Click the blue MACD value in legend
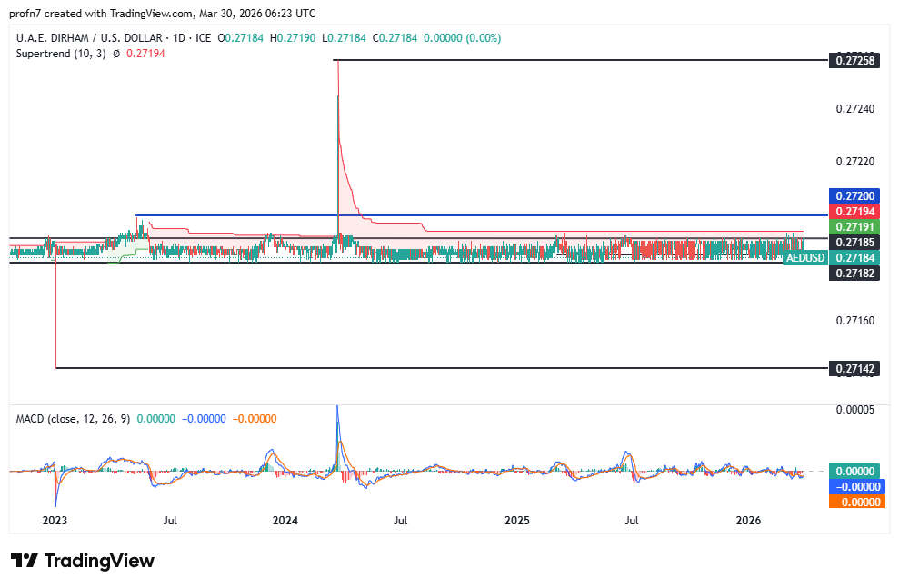 (x=204, y=419)
